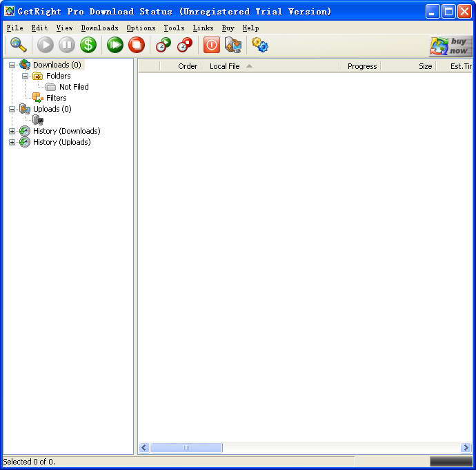Select Downloads (0) in the tree
Image resolution: width=476 pixels, height=470 pixels.
57,65
